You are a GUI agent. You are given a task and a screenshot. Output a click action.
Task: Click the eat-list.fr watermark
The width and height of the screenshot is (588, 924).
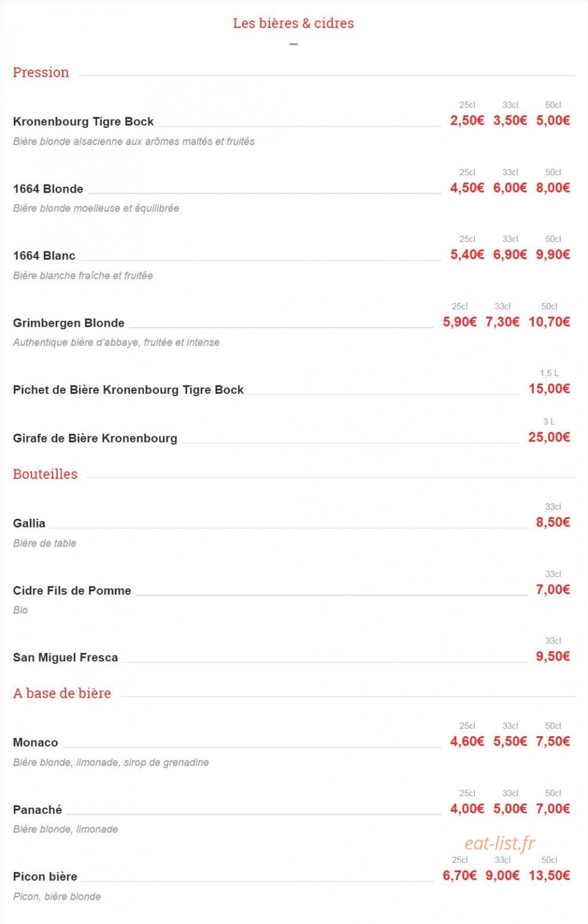pyautogui.click(x=500, y=843)
